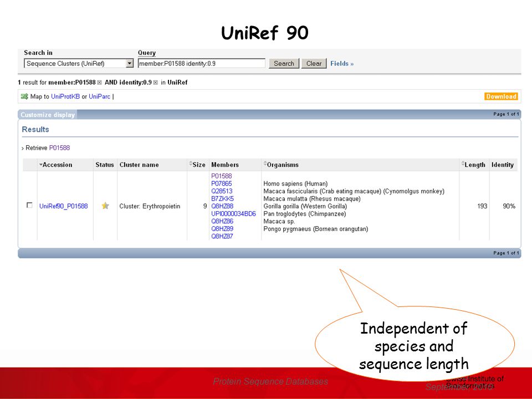Viewport: 532px width, 399px height.
Task: Open member Q28513
Action: pyautogui.click(x=222, y=191)
